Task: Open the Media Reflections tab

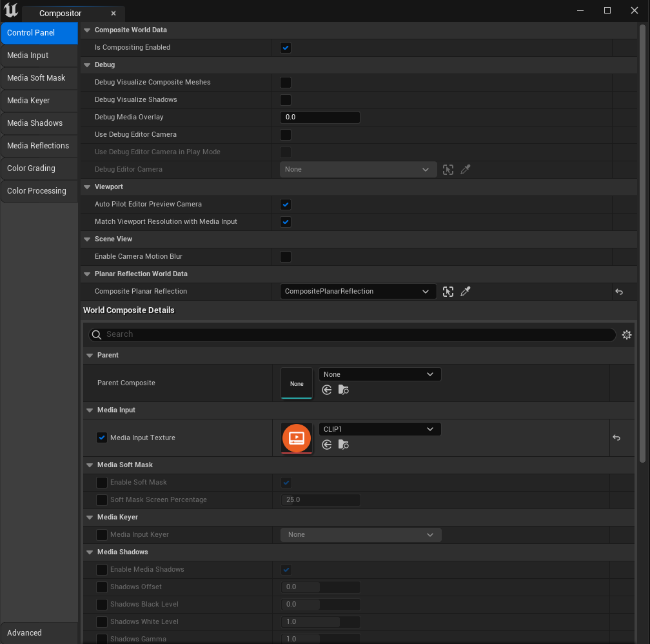Action: (x=39, y=146)
